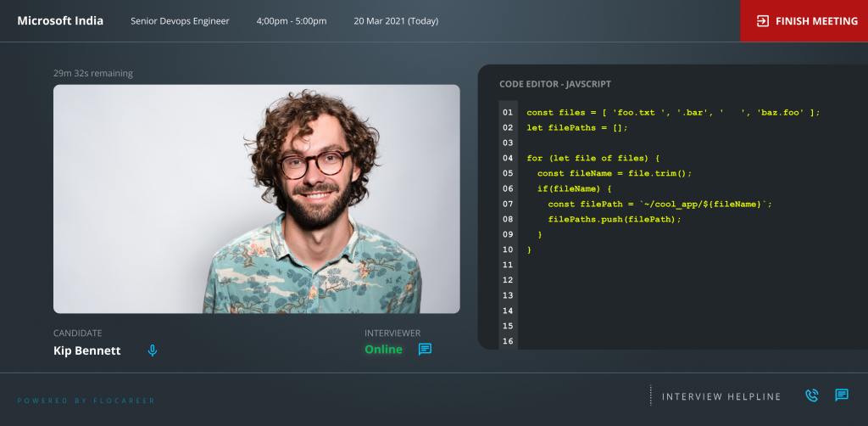Open the Powered by Flocareer link
The width and height of the screenshot is (868, 426).
click(86, 401)
